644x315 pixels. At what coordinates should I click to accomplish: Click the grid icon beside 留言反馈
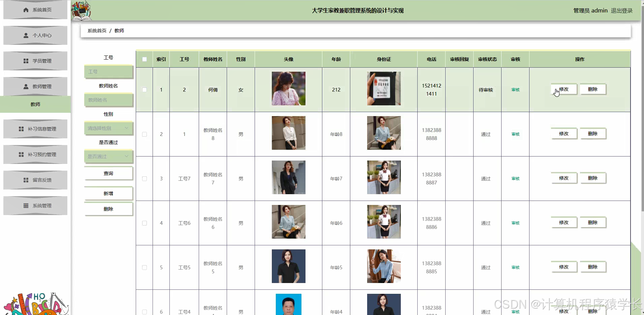[26, 180]
